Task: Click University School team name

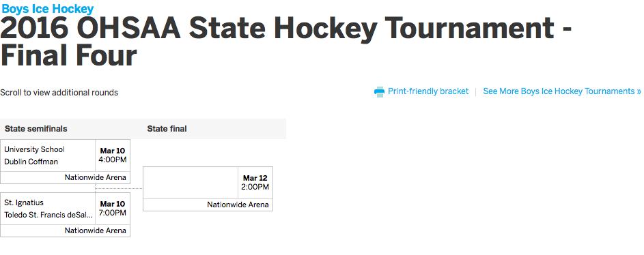Action: pos(35,149)
